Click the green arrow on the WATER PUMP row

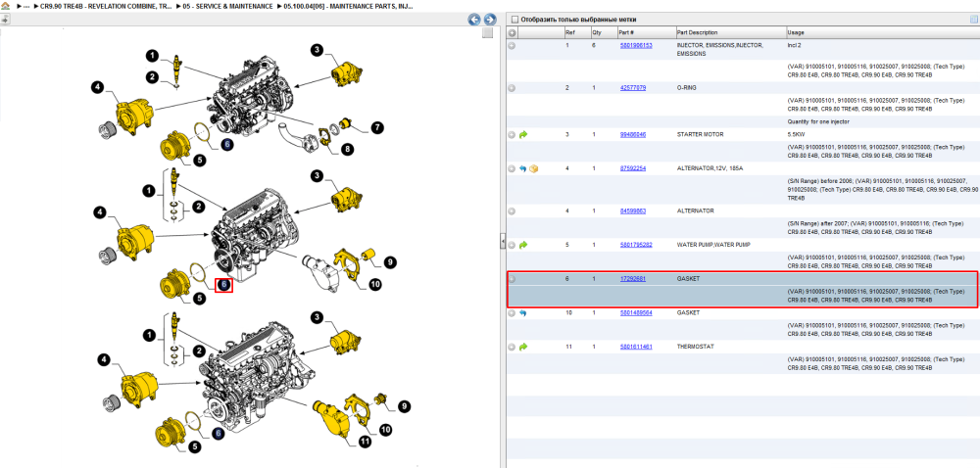point(523,245)
